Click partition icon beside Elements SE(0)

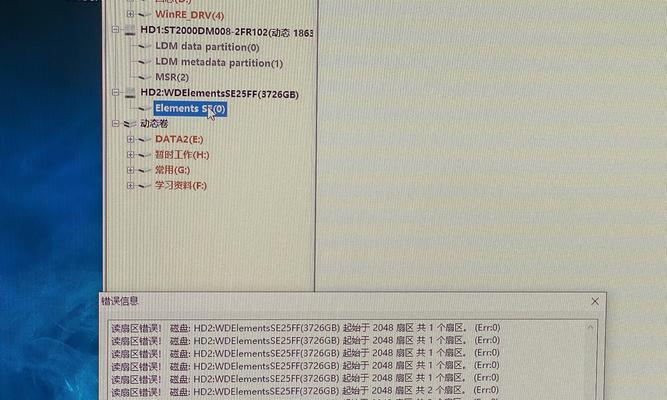145,109
